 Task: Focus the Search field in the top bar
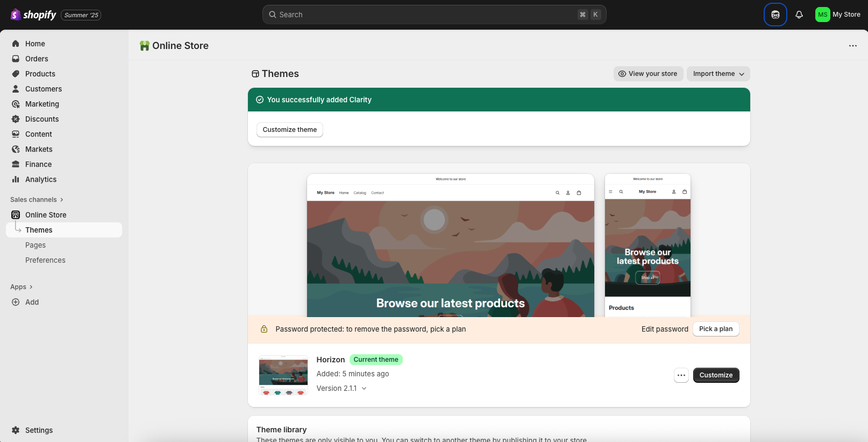(x=435, y=15)
